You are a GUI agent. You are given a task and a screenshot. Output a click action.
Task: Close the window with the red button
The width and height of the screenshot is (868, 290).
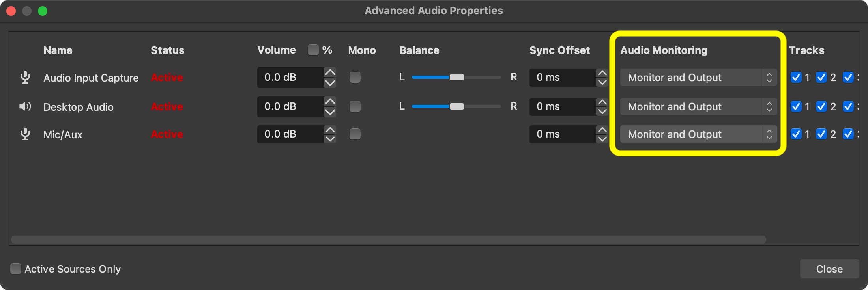11,11
